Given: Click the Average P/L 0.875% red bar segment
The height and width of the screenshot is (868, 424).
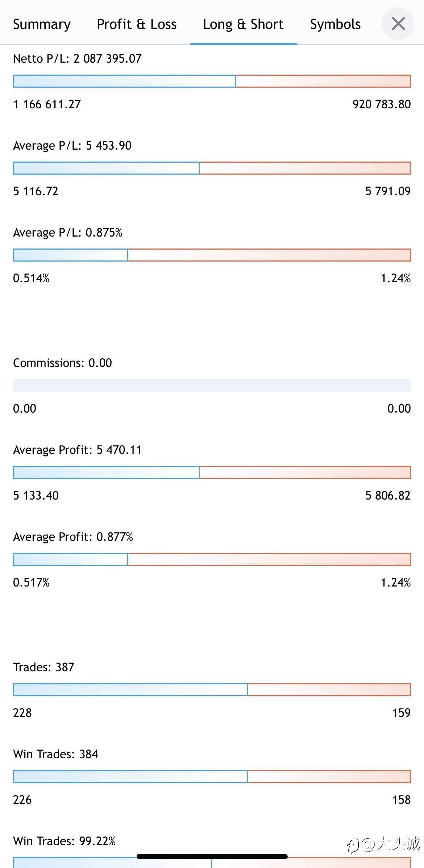Looking at the screenshot, I should (x=269, y=255).
